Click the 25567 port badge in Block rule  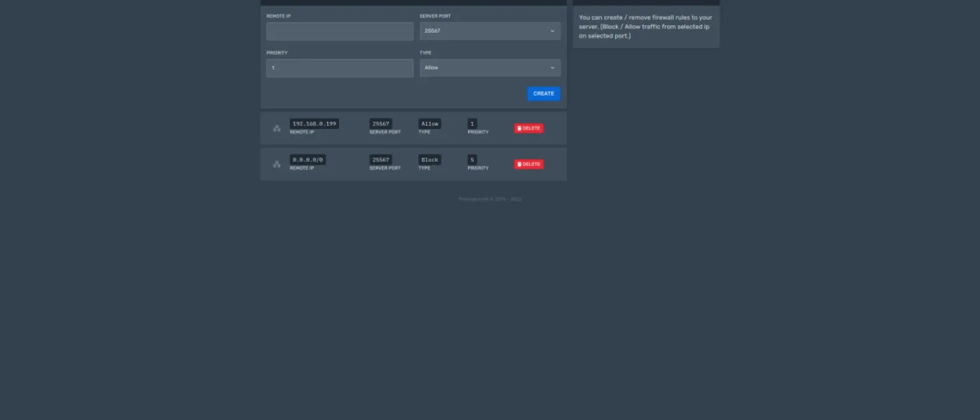[381, 160]
